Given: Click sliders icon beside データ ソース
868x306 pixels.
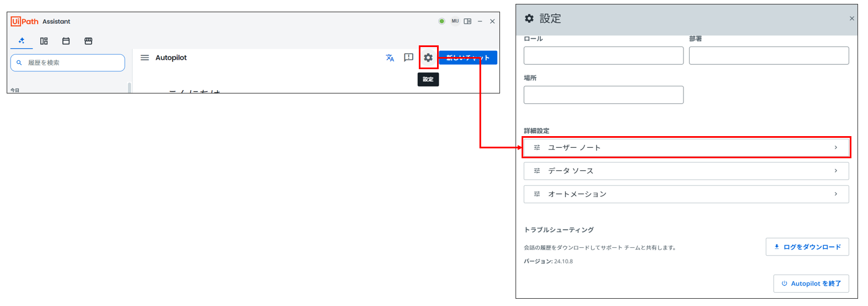Looking at the screenshot, I should [x=537, y=171].
